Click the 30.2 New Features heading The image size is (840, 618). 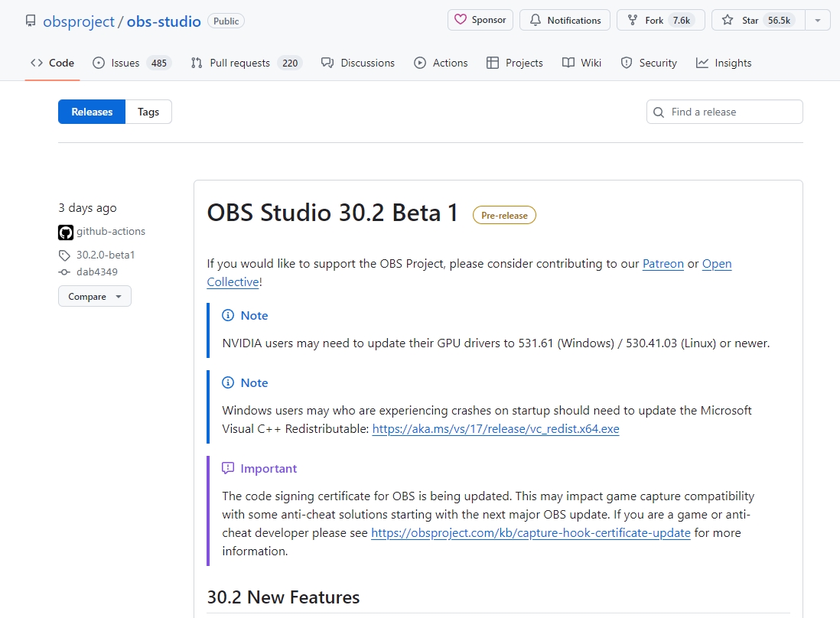(283, 597)
